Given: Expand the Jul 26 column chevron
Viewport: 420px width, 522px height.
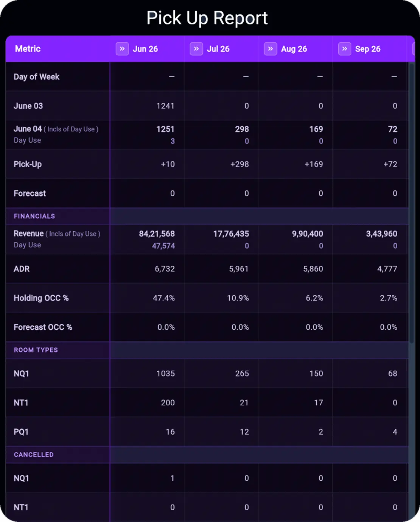Looking at the screenshot, I should pyautogui.click(x=196, y=49).
